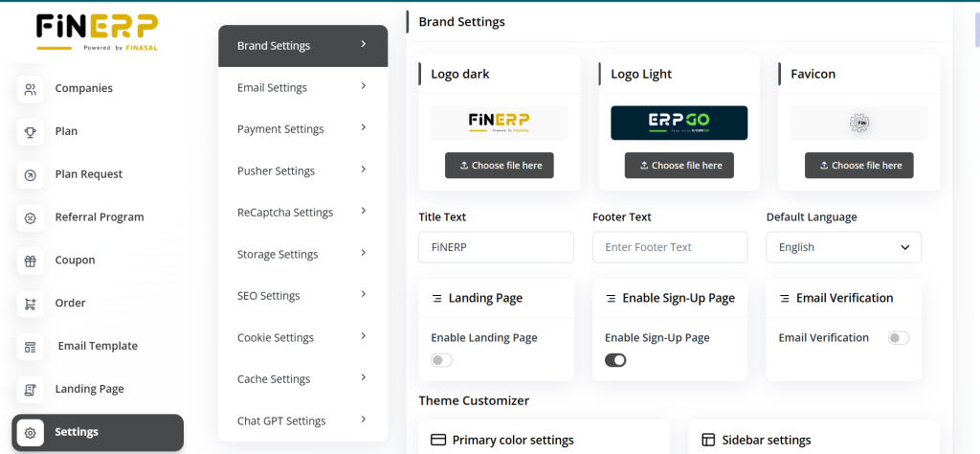Click the Companies sidebar icon
Viewport: 980px width, 454px height.
31,89
